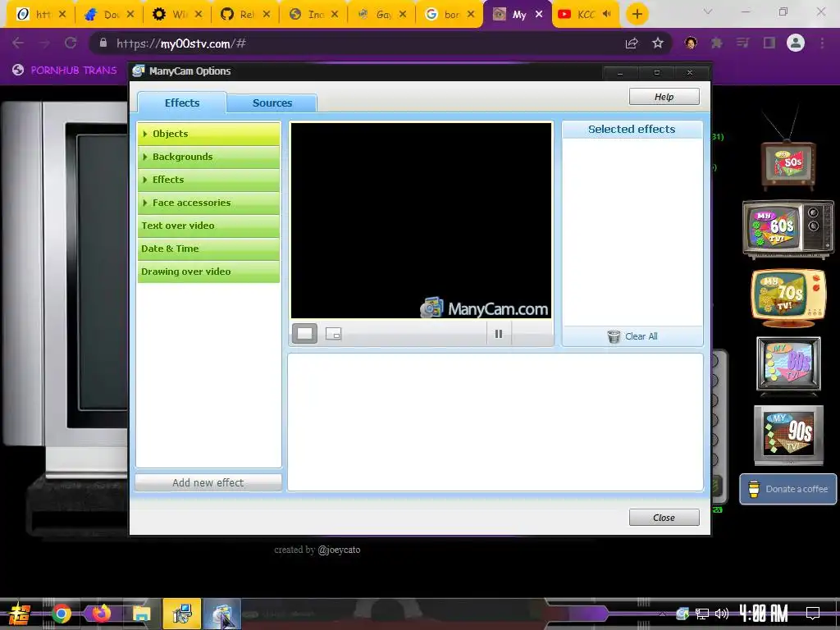Reload the page in the browser
Image resolution: width=840 pixels, height=630 pixels.
[x=71, y=43]
